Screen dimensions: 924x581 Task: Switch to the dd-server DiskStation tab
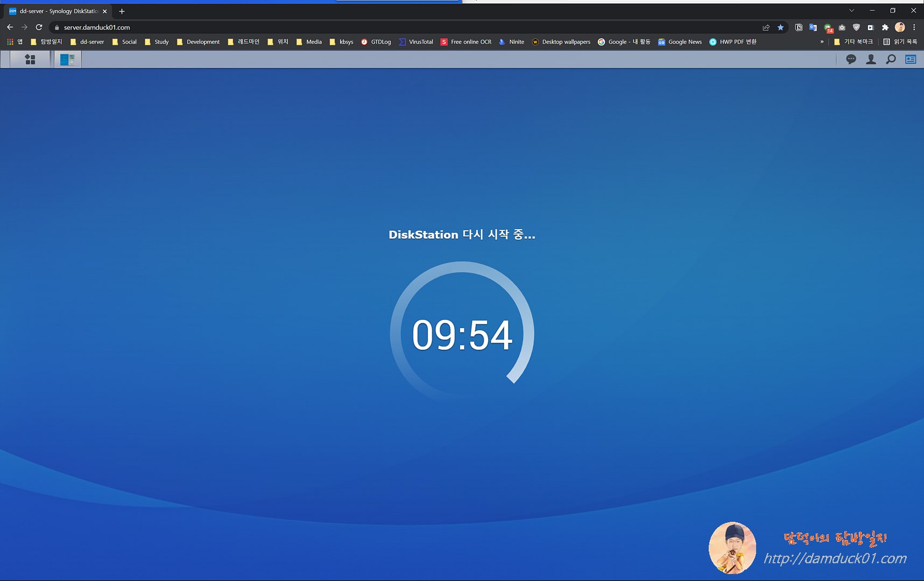point(54,11)
